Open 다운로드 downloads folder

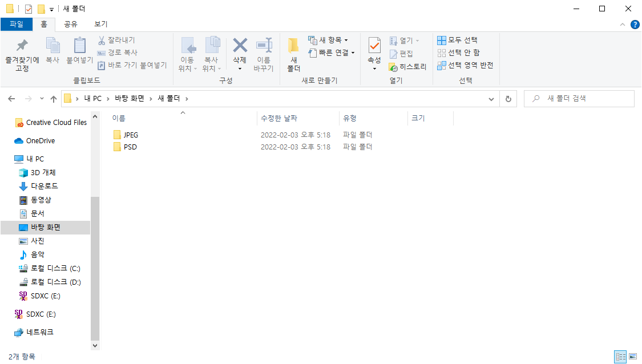[x=38, y=187]
